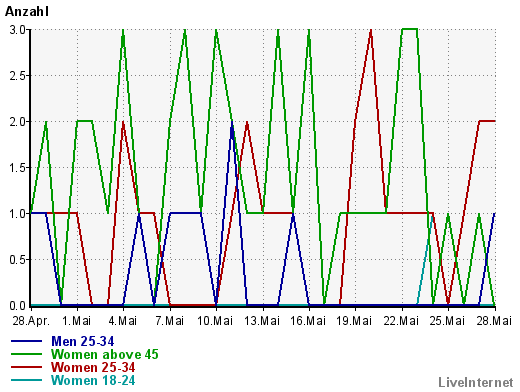Select the 10.Mai date axis label
This screenshot has width=520, height=392.
[215, 321]
